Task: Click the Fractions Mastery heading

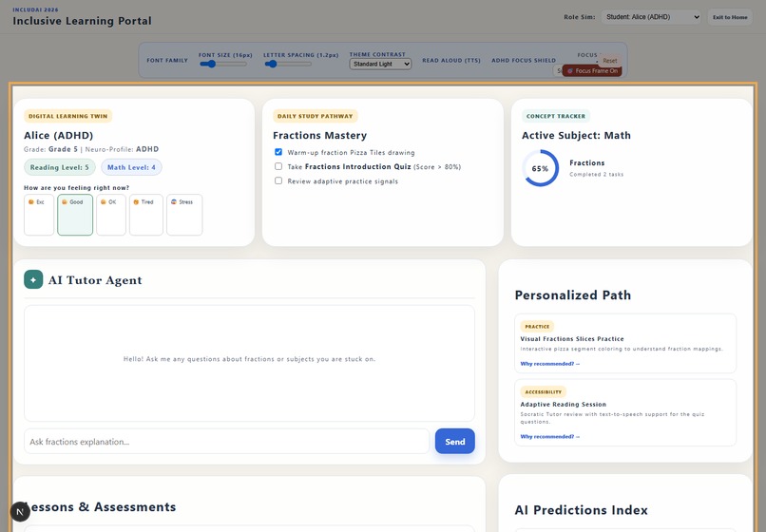Action: click(x=319, y=135)
